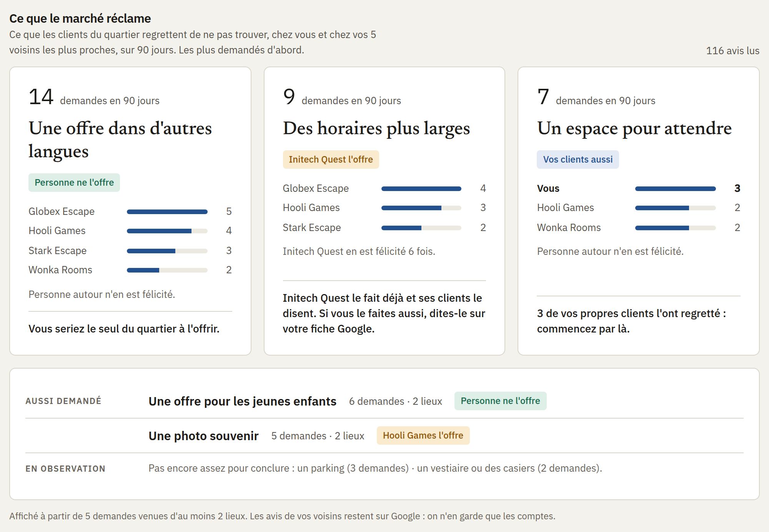
Task: Click Wonka Rooms bar in langues card
Action: [x=167, y=270]
